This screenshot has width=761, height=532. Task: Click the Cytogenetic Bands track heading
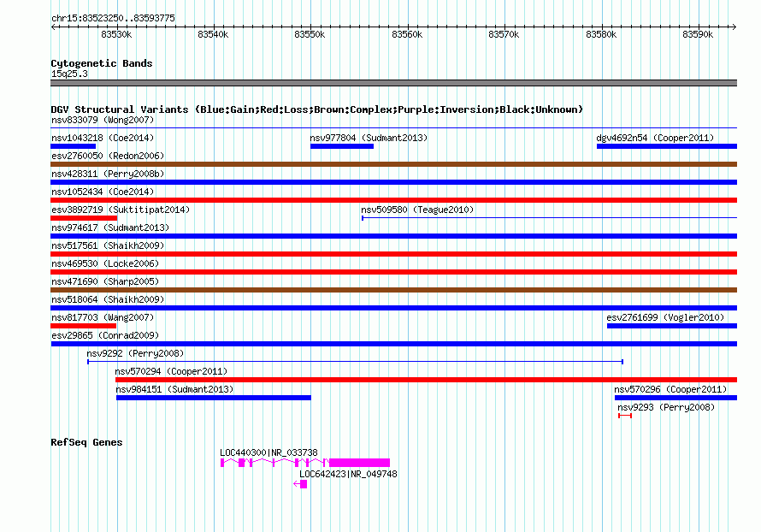tap(102, 63)
